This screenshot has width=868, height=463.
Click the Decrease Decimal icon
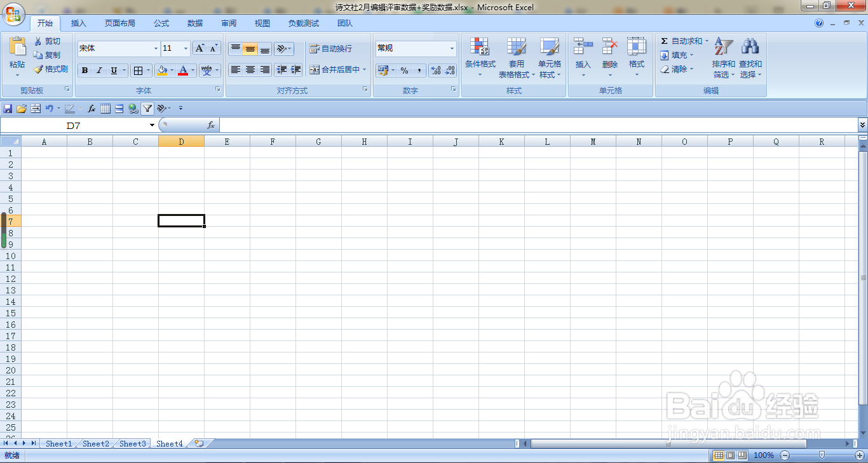pyautogui.click(x=450, y=70)
